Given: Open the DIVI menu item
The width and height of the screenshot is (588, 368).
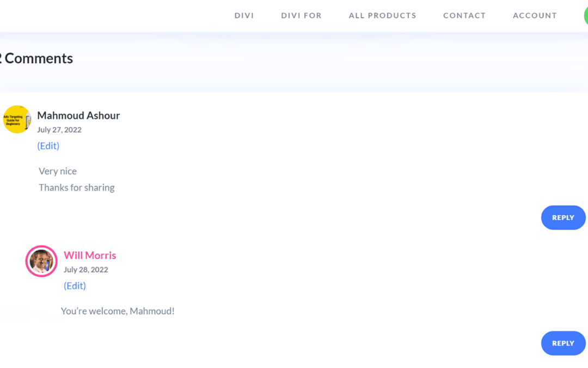Looking at the screenshot, I should [244, 16].
